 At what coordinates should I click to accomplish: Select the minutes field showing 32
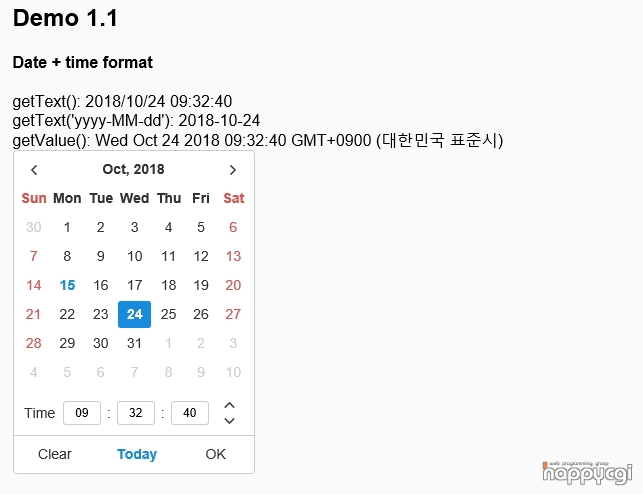pos(136,413)
